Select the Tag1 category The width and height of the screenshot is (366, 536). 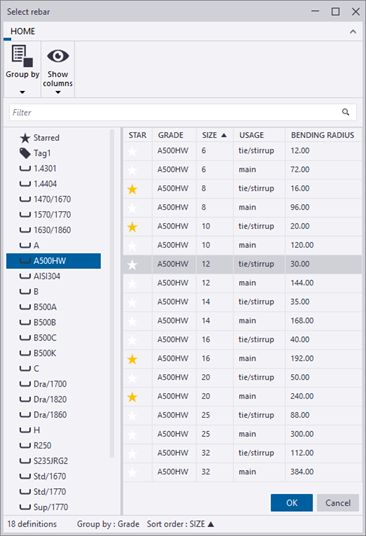coord(36,153)
